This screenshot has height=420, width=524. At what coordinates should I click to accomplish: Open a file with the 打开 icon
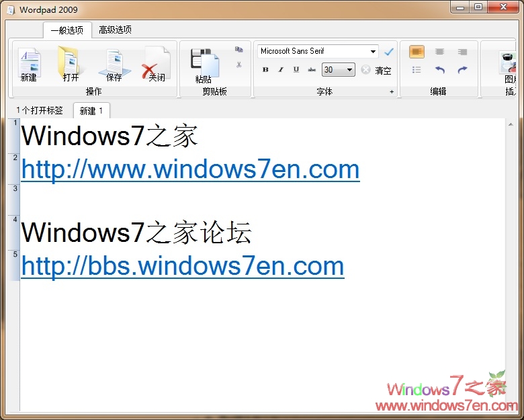pyautogui.click(x=70, y=65)
